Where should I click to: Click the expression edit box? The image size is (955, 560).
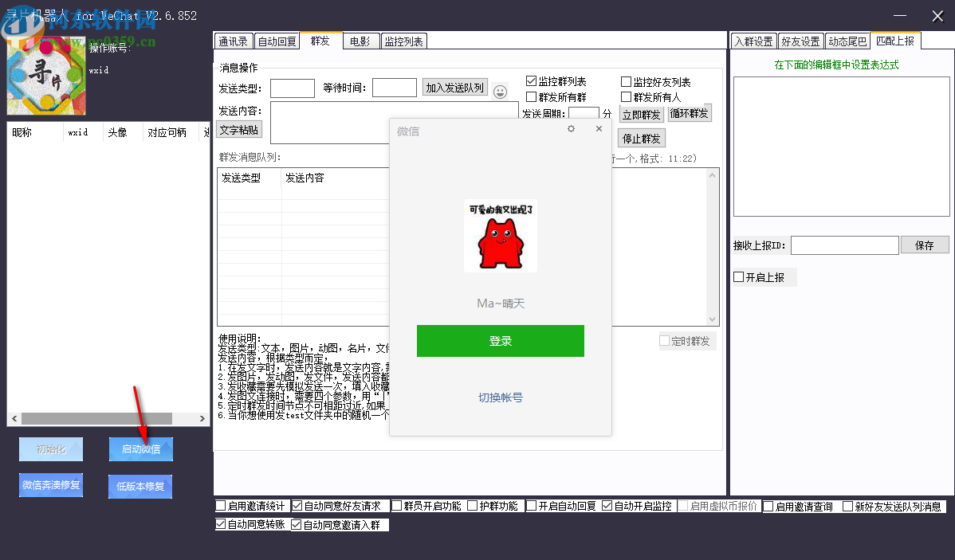coord(842,147)
